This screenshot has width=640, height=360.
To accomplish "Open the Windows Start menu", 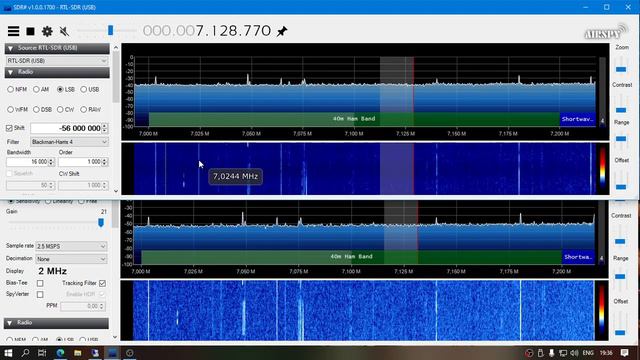I will click(x=8, y=353).
